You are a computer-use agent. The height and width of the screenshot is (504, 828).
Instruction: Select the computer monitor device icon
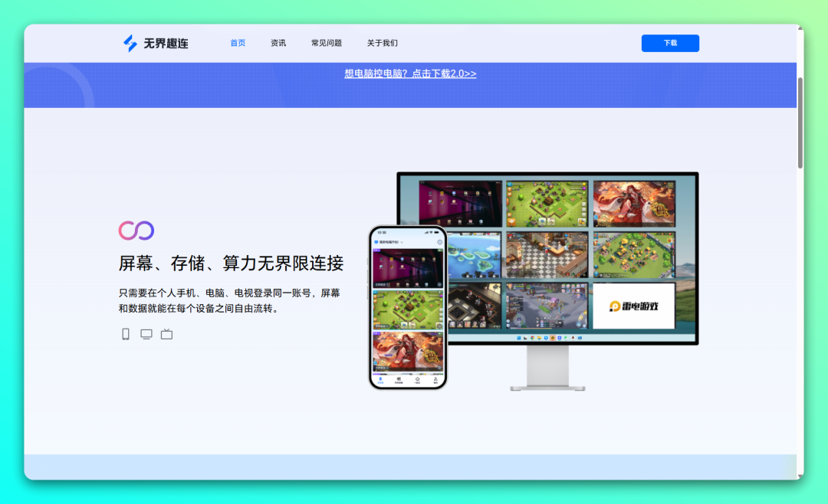tap(146, 334)
